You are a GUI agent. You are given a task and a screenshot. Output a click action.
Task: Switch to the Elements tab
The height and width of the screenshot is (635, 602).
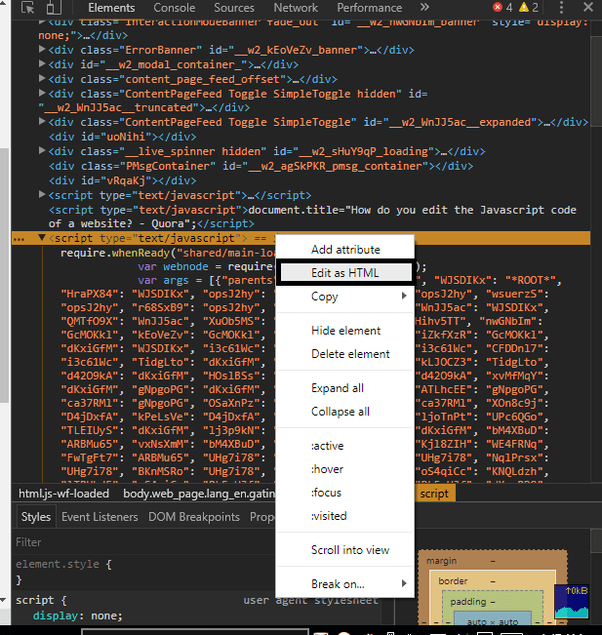[111, 8]
